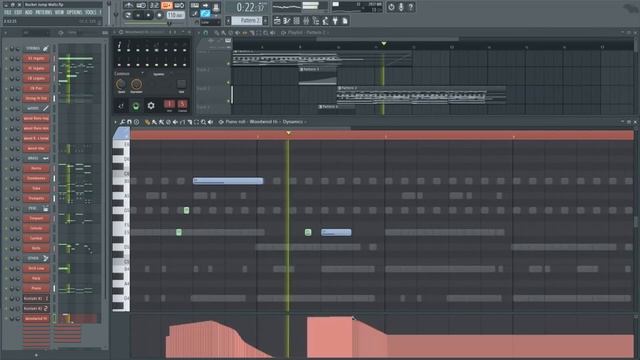Select the pencil Draw tool in Piano roll
This screenshot has width=640, height=360.
click(147, 122)
